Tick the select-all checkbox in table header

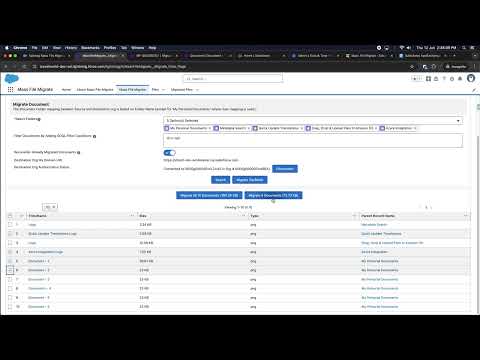pos(10,216)
